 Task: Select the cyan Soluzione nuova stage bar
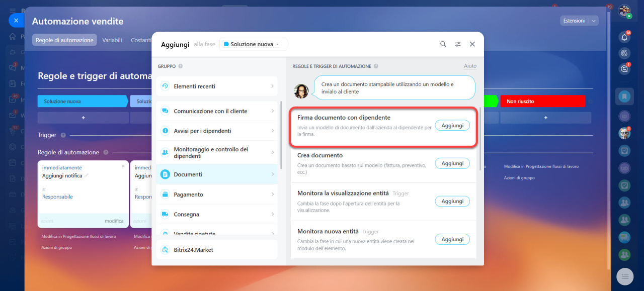[x=83, y=101]
